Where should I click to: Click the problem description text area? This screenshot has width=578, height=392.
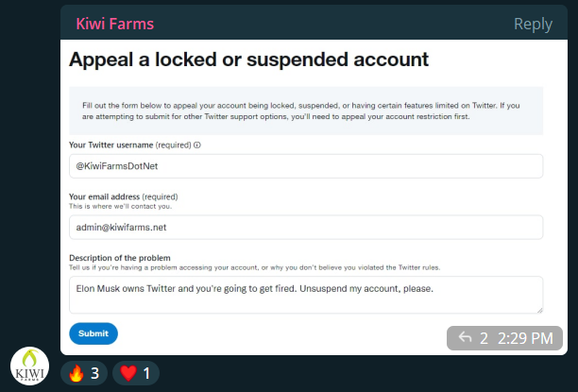[x=306, y=295]
